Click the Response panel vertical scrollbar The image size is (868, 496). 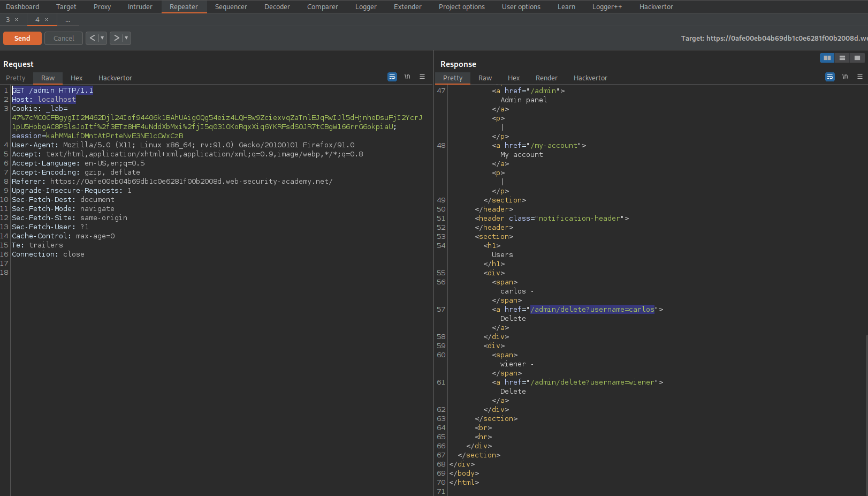pyautogui.click(x=866, y=415)
